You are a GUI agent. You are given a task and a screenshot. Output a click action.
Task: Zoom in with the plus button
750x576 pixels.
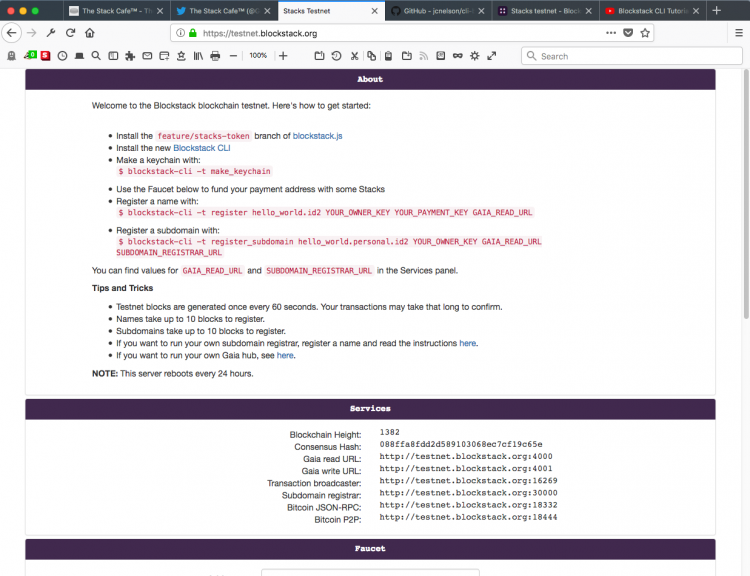tap(283, 56)
